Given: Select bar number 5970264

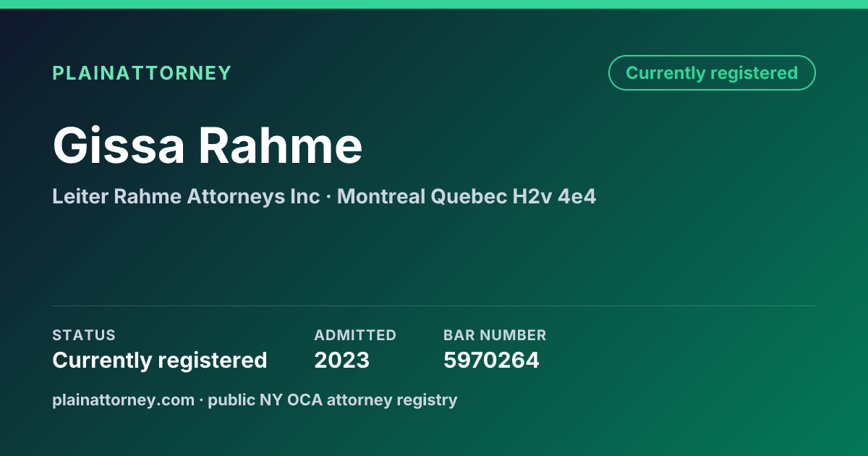Looking at the screenshot, I should [491, 360].
